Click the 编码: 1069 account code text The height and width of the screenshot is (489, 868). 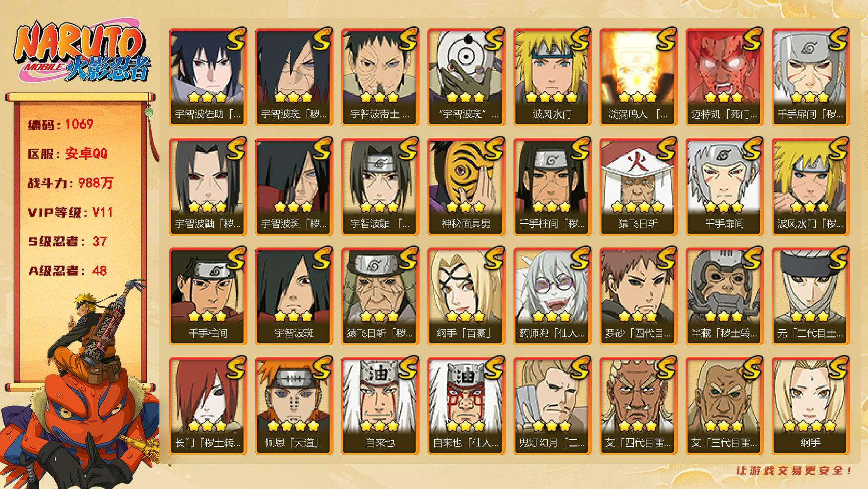61,124
